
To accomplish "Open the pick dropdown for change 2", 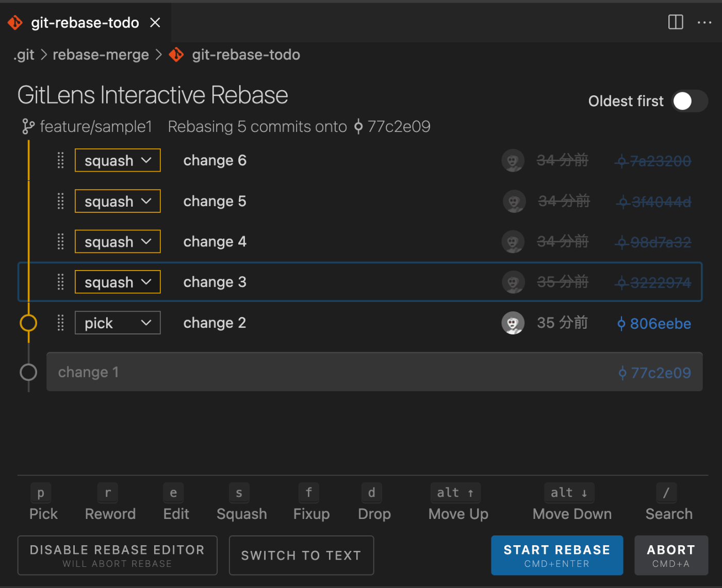I will [x=118, y=323].
